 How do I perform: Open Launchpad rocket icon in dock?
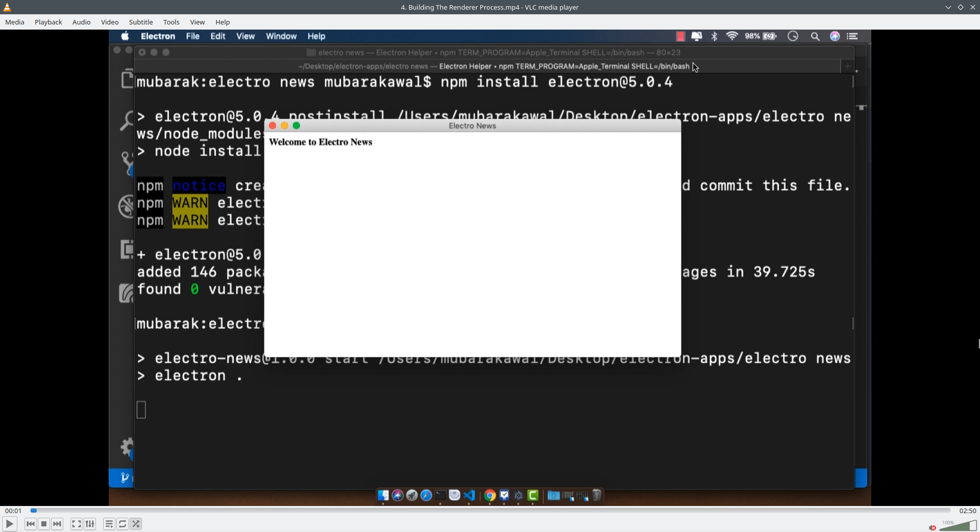412,495
